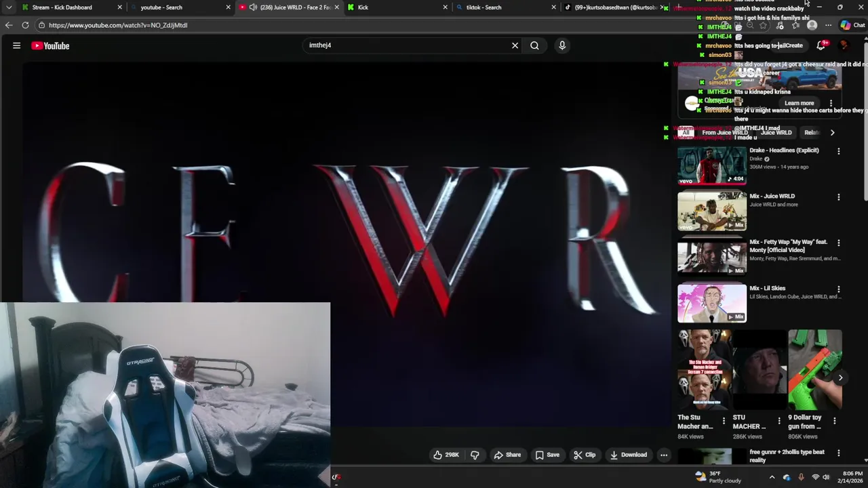This screenshot has height=488, width=868.
Task: Click the Create button in the YouTube header
Action: click(x=793, y=45)
